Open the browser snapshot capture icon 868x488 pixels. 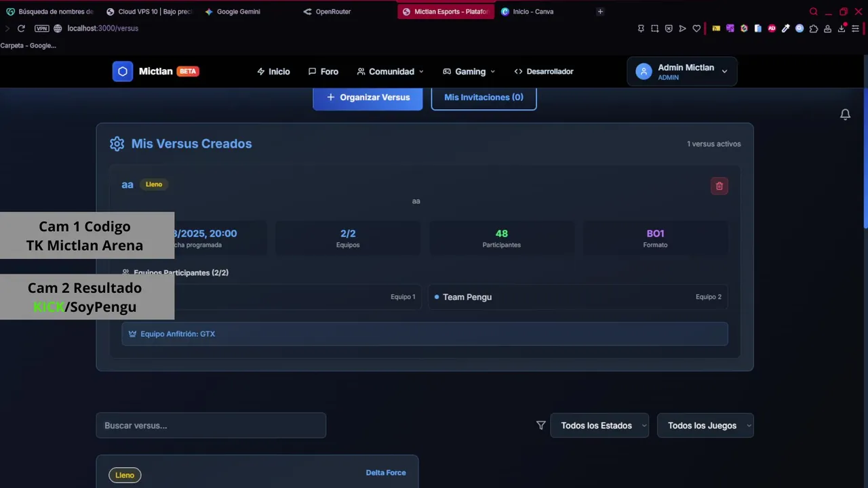[x=654, y=28]
